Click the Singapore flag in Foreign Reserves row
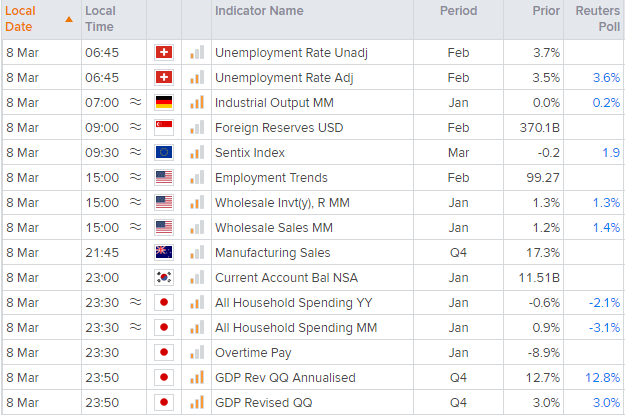625x415 pixels. pyautogui.click(x=164, y=127)
